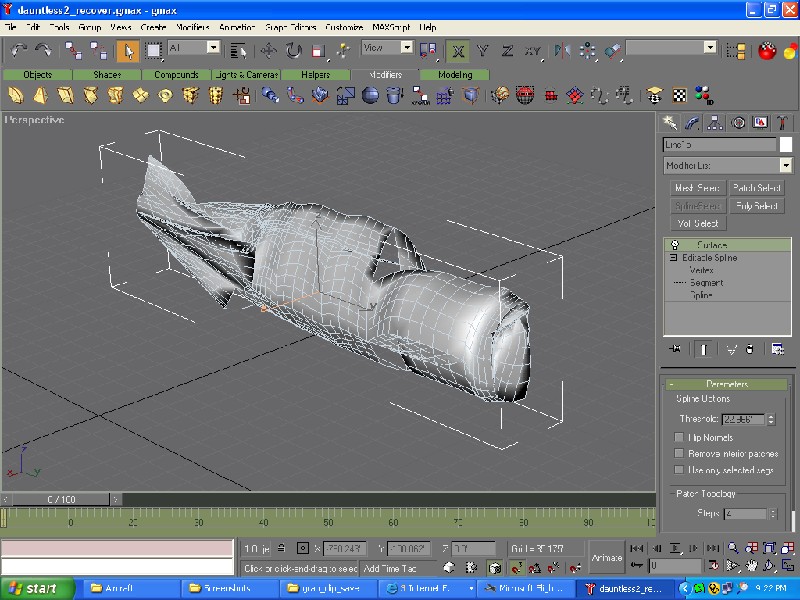800x600 pixels.
Task: Switch to the Modeling toolbar tab
Action: coord(455,75)
